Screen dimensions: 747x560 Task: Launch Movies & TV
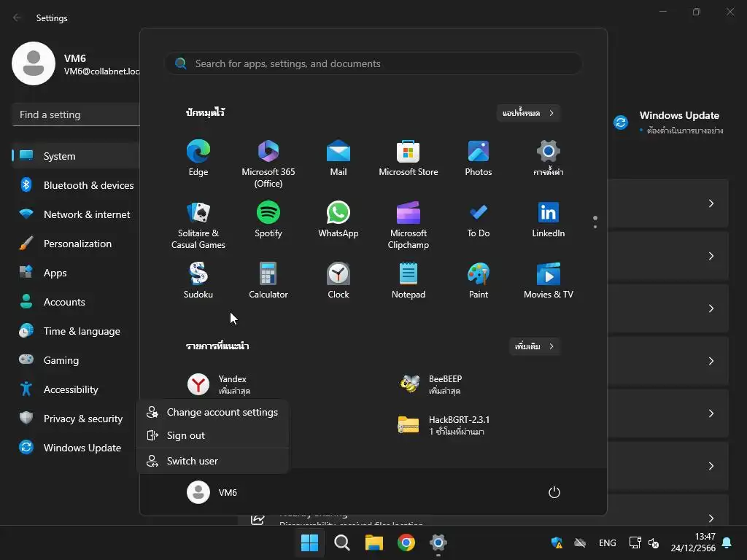coord(549,281)
